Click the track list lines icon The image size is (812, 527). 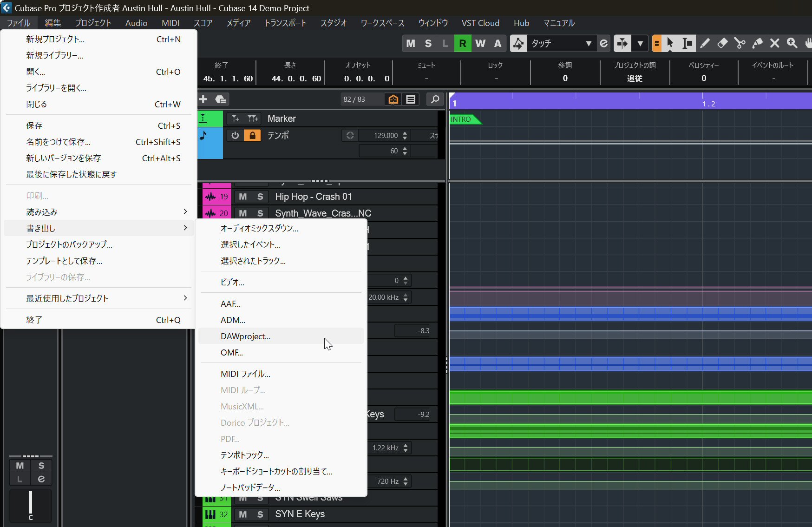411,99
